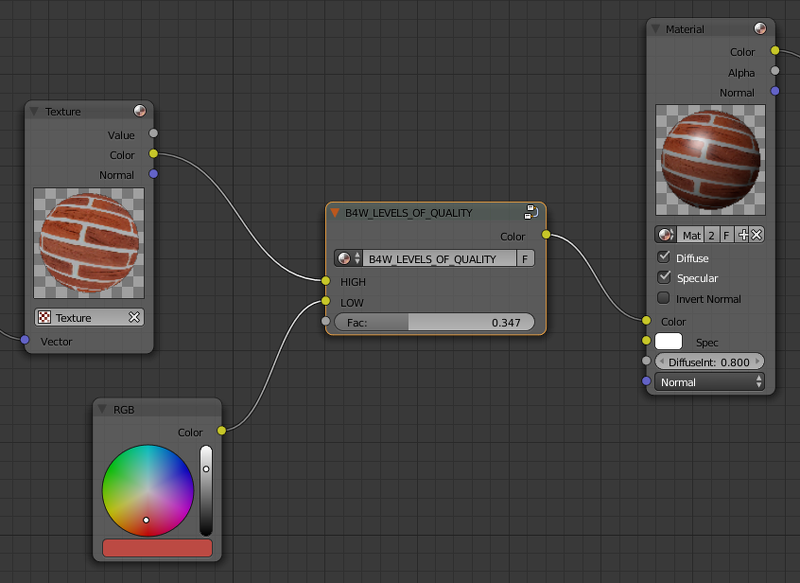800x583 pixels.
Task: Click the red color swatch in RGB node
Action: pos(158,548)
